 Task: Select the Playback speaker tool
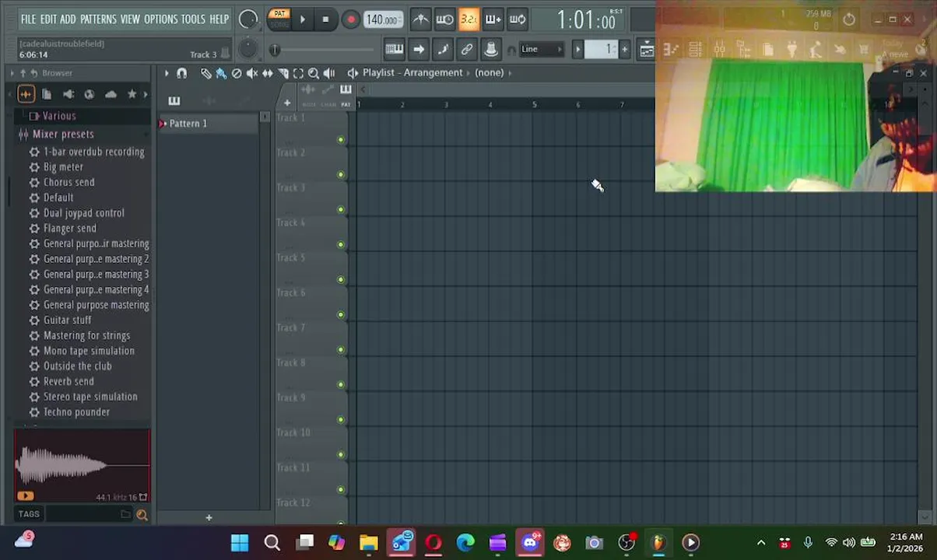(329, 73)
